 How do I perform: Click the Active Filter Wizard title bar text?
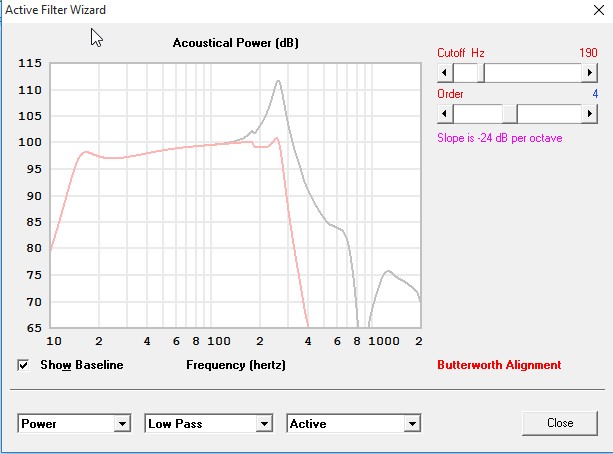[x=56, y=10]
